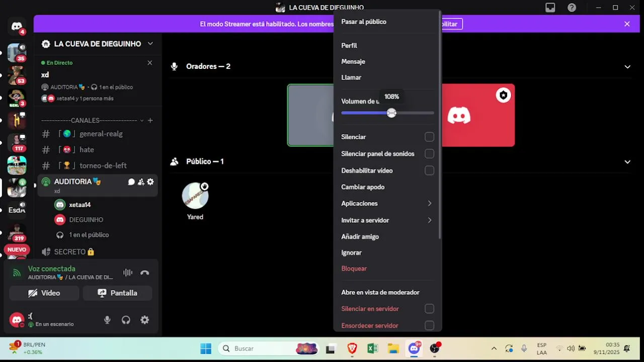This screenshot has height=362, width=644.
Task: Open EsdA server in sidebar
Action: pos(17,210)
